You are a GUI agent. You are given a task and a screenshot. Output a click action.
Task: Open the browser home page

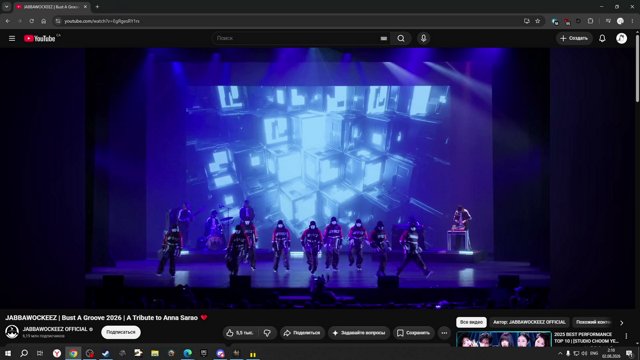click(x=44, y=21)
